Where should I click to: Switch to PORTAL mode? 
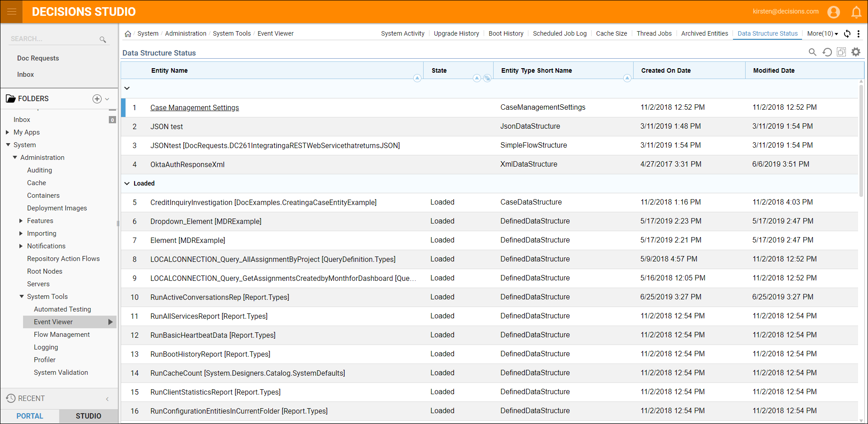[30, 416]
